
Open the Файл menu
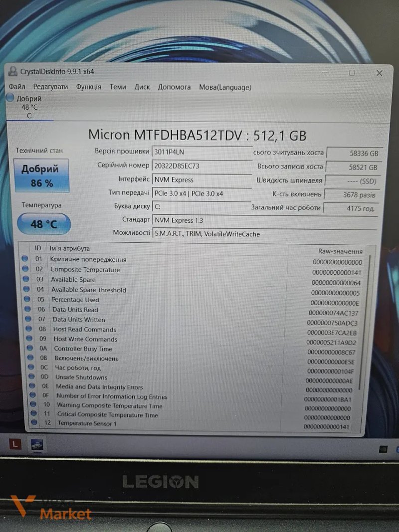tap(17, 87)
